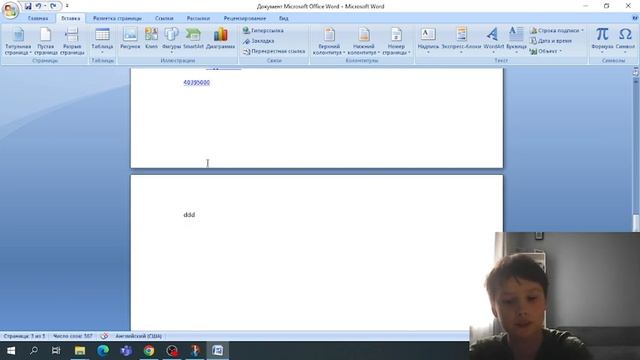Open the View (Вид) tab

(x=284, y=18)
